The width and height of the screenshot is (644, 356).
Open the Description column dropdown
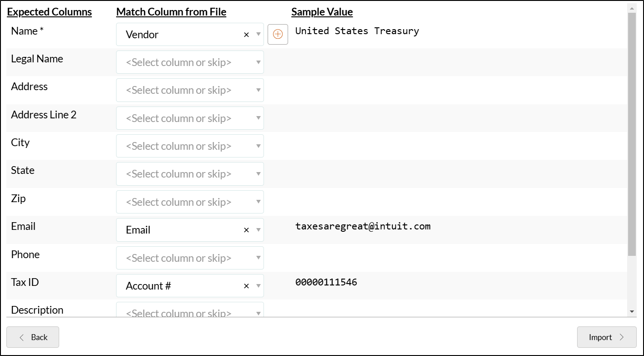pyautogui.click(x=190, y=310)
